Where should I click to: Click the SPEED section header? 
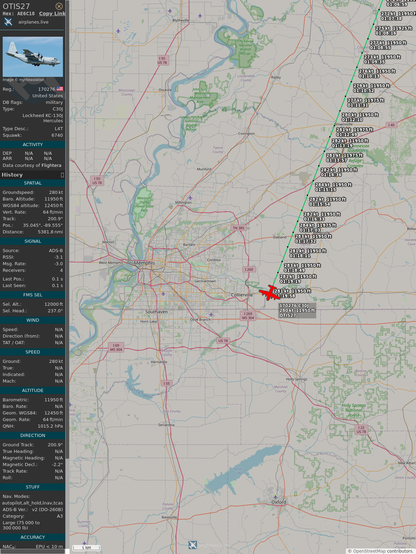click(x=33, y=352)
